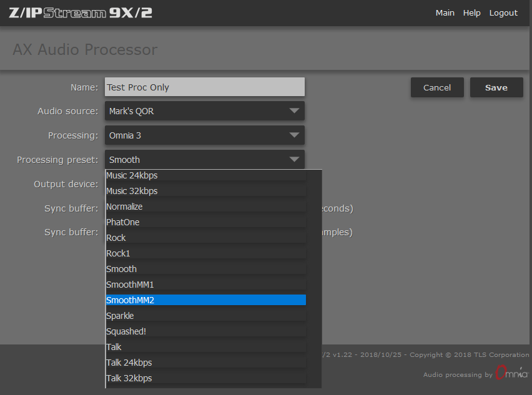The width and height of the screenshot is (532, 395).
Task: Click the AX Audio Processor heading
Action: (85, 49)
